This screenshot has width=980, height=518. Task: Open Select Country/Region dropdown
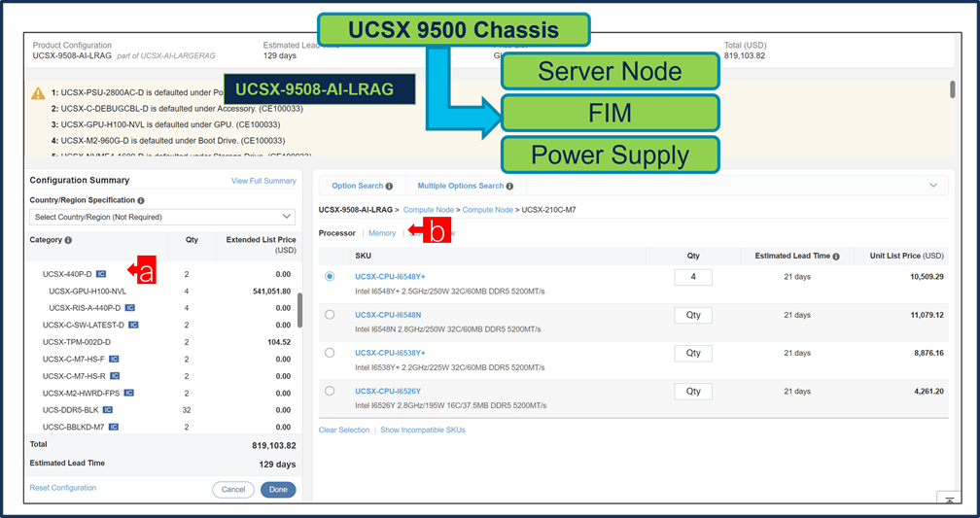pyautogui.click(x=162, y=217)
